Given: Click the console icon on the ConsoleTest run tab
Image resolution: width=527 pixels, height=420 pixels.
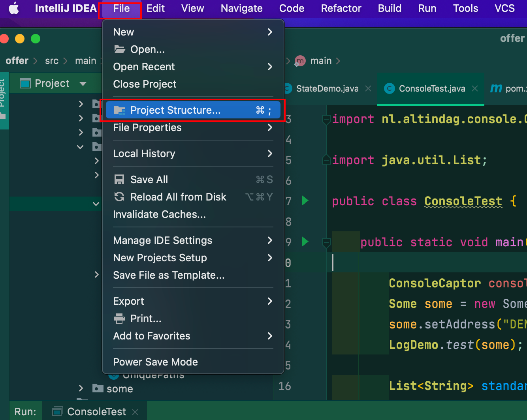Looking at the screenshot, I should coord(56,411).
